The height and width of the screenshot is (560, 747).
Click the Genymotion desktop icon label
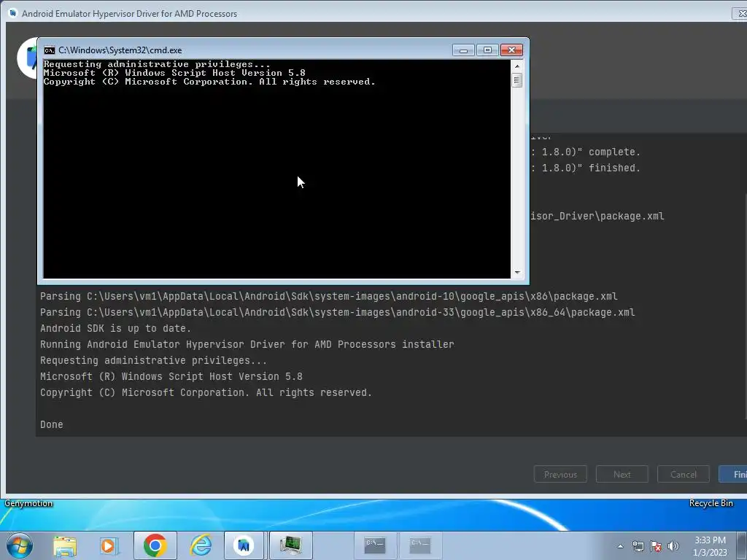pos(28,503)
